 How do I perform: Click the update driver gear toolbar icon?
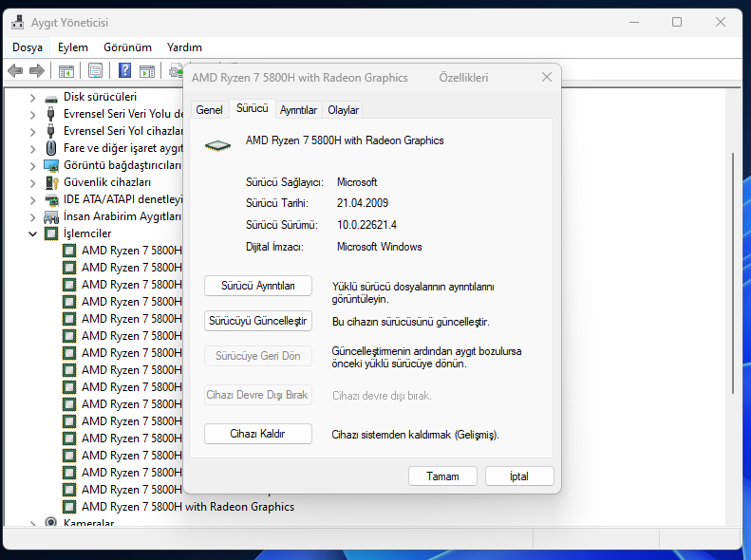(x=176, y=71)
